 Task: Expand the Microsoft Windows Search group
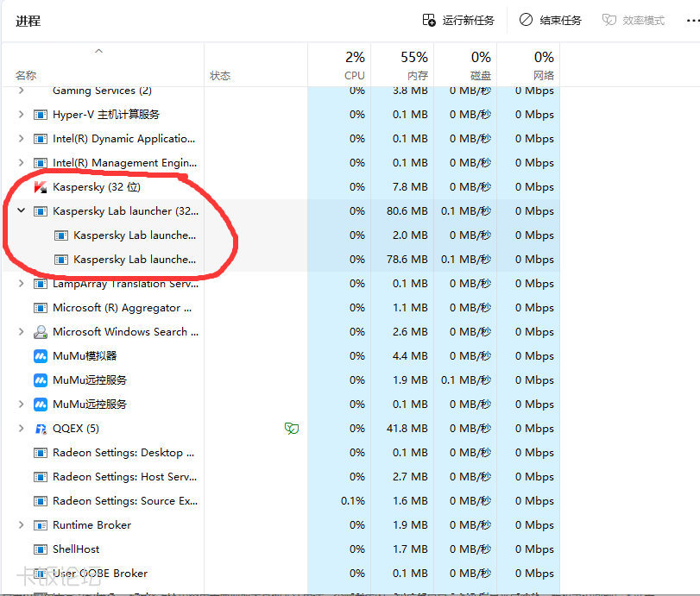pyautogui.click(x=21, y=332)
